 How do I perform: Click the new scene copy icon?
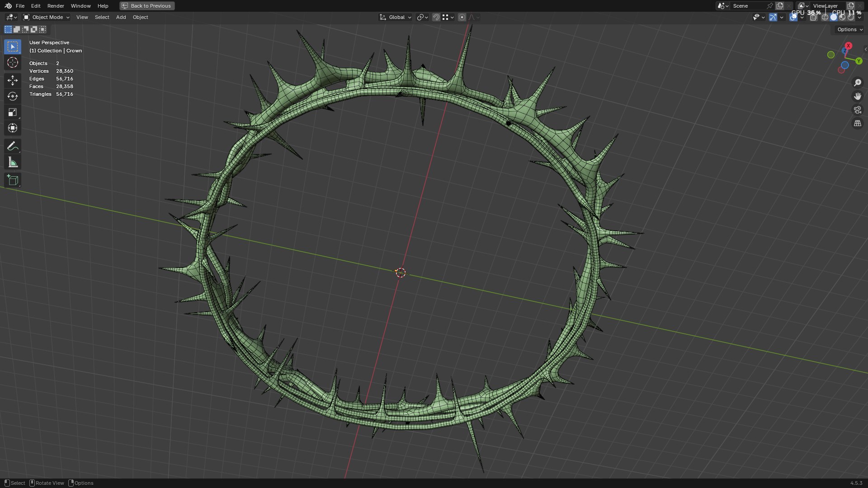[780, 6]
